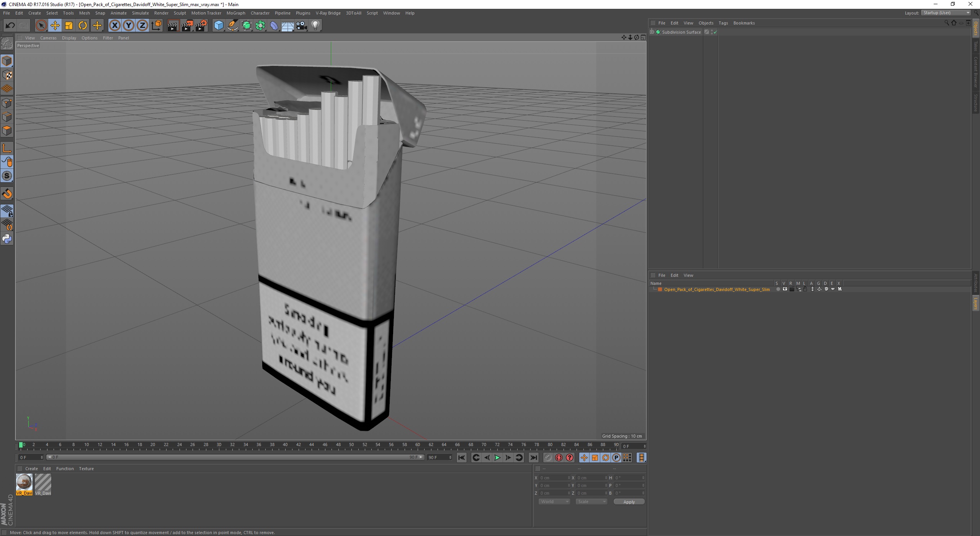Go to end of animation
The width and height of the screenshot is (980, 536).
coord(534,458)
